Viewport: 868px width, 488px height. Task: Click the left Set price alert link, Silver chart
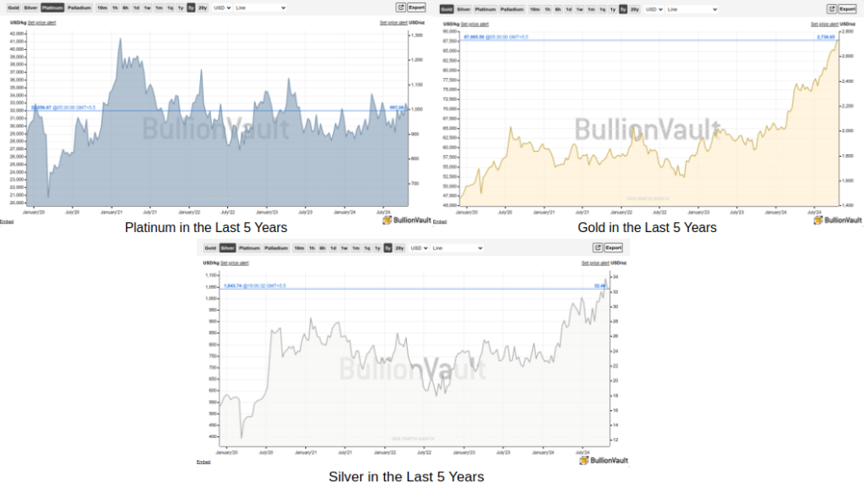coord(235,263)
